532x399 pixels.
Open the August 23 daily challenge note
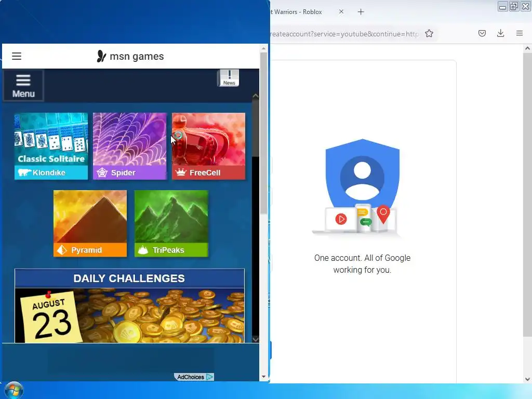51,316
